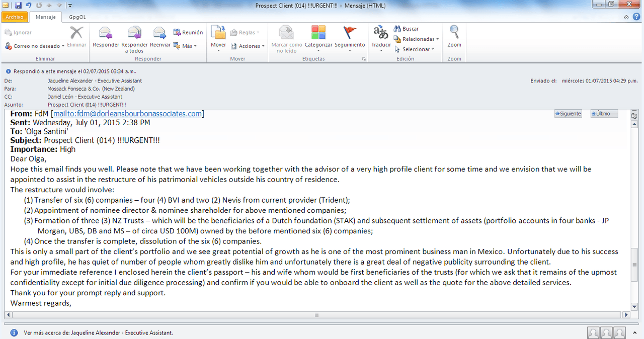Click Responder a todos icon
Screen dimensions: 644x339
pos(134,34)
